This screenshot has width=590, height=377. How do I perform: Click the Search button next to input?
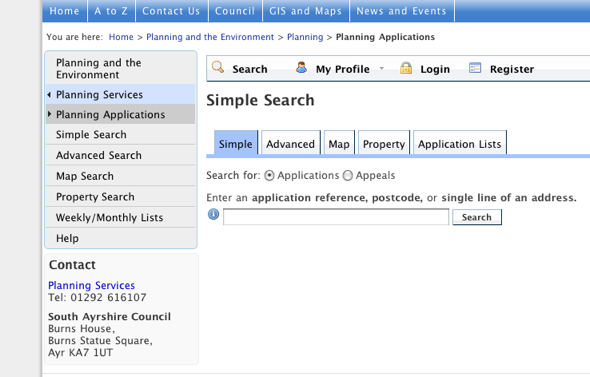[x=477, y=217]
